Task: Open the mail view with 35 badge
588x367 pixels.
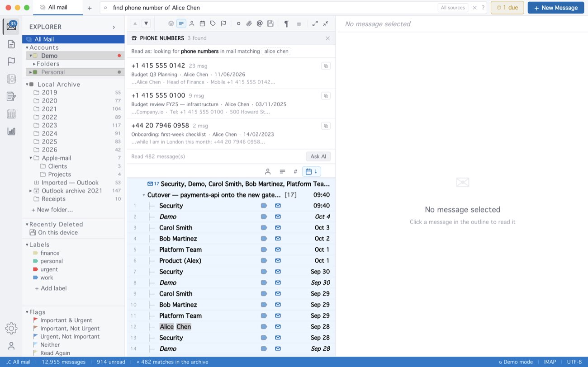Action: (x=11, y=27)
